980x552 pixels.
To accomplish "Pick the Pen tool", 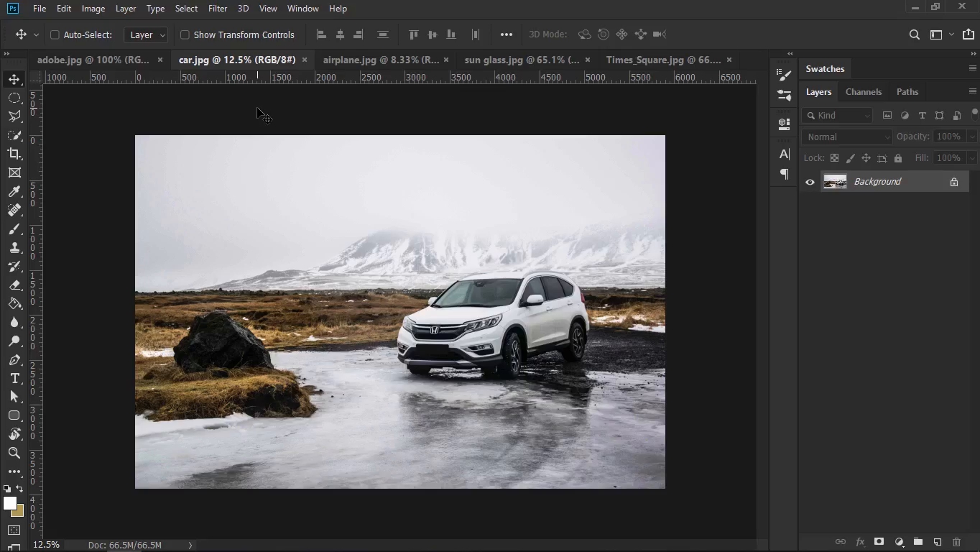I will pyautogui.click(x=14, y=359).
